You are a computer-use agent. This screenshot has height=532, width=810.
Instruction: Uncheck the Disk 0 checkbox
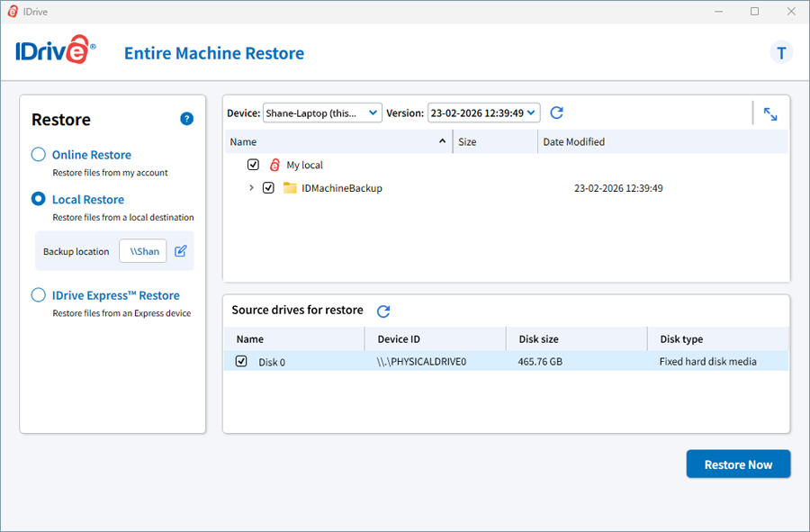point(241,361)
